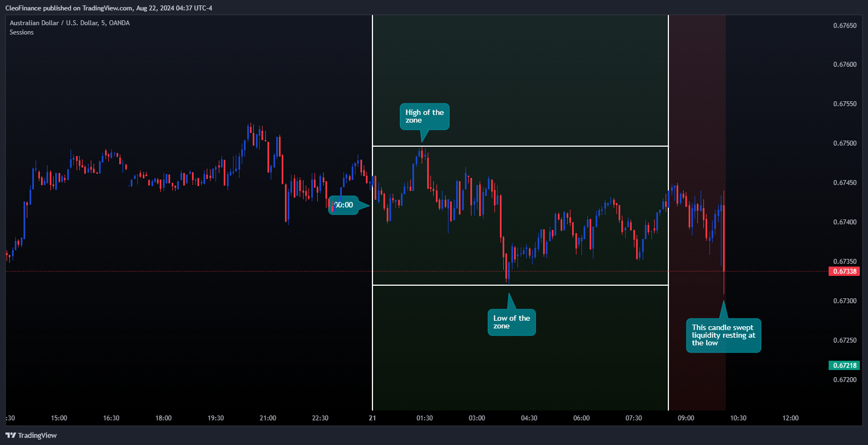This screenshot has width=868, height=445.
Task: Select the 'Low of the zone' callout
Action: coord(511,322)
